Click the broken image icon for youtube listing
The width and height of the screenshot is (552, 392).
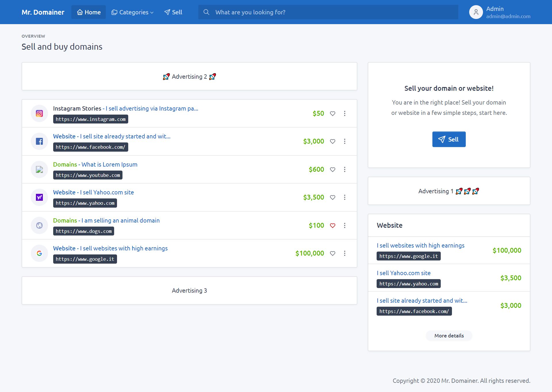pyautogui.click(x=39, y=169)
